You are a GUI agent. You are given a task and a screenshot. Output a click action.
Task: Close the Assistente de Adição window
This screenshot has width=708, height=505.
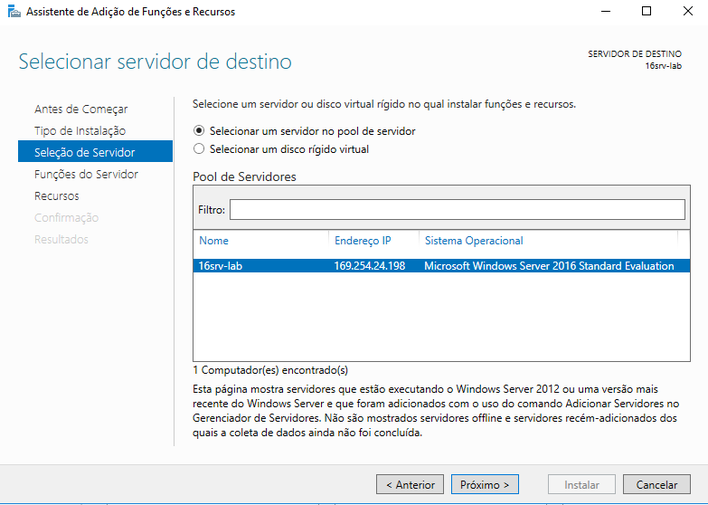(688, 11)
